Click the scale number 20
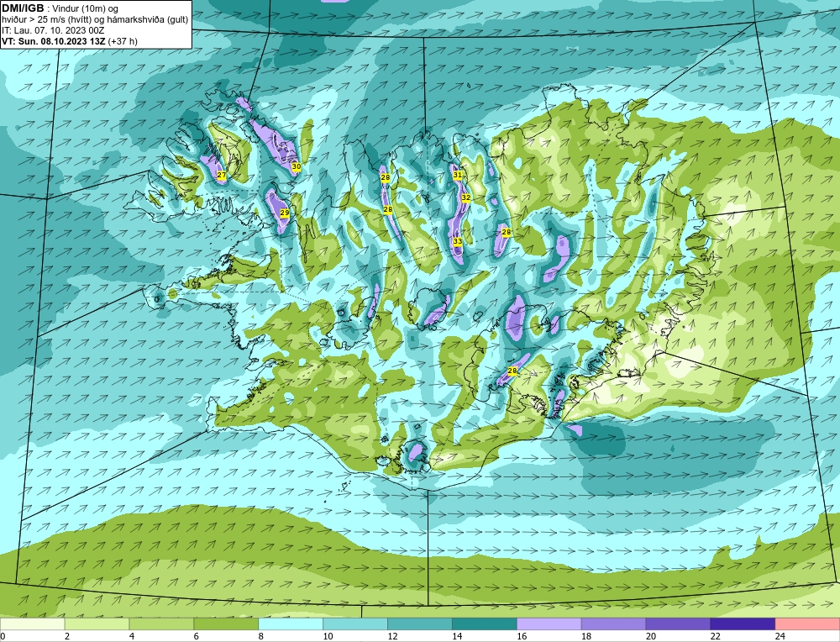This screenshot has height=642, width=840. 651,636
